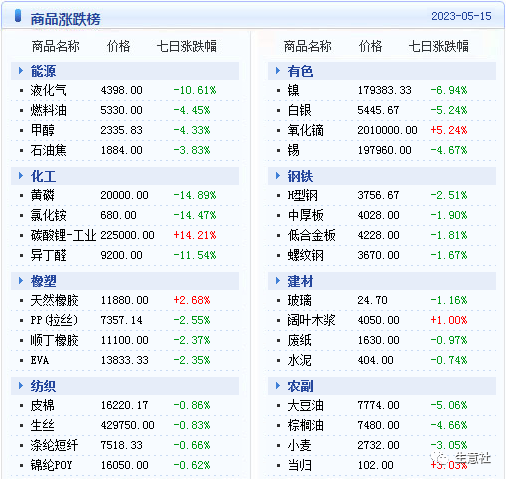Open the 建材 category heading

[x=300, y=281]
